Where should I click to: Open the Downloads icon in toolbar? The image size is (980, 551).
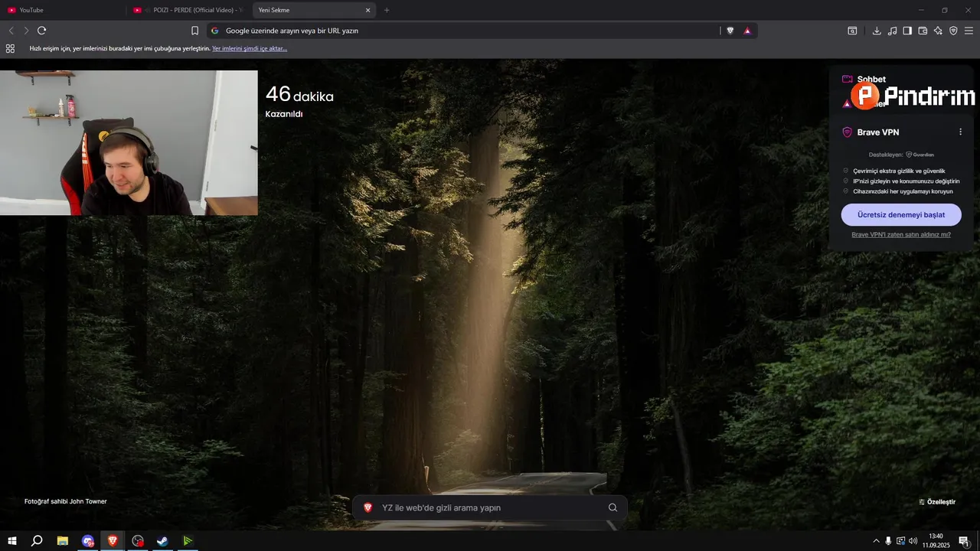tap(877, 31)
